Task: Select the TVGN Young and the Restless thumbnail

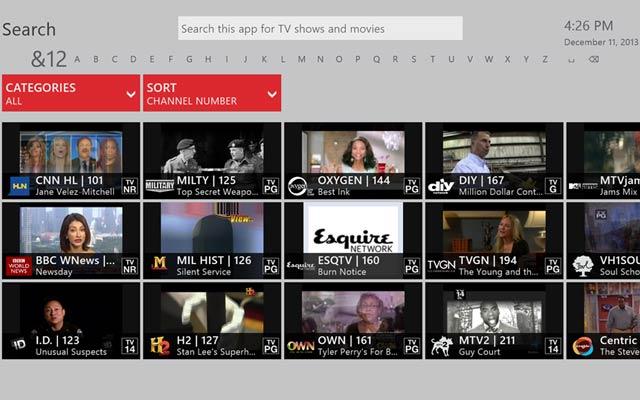Action: pyautogui.click(x=494, y=232)
